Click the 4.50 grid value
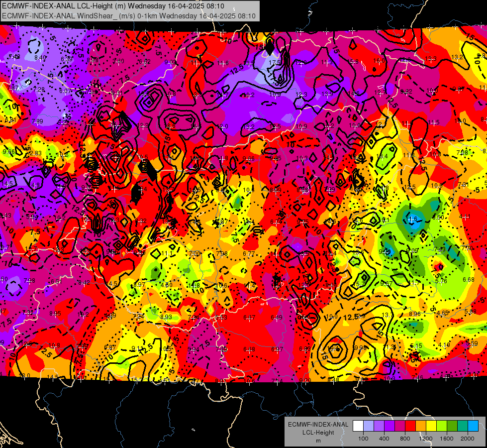This screenshot has width=487, height=448. [167, 285]
